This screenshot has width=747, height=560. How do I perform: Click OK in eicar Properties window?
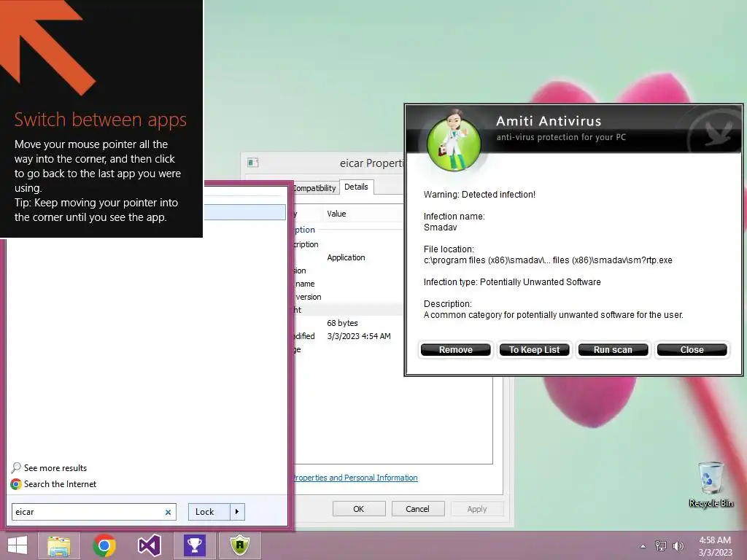(x=359, y=508)
